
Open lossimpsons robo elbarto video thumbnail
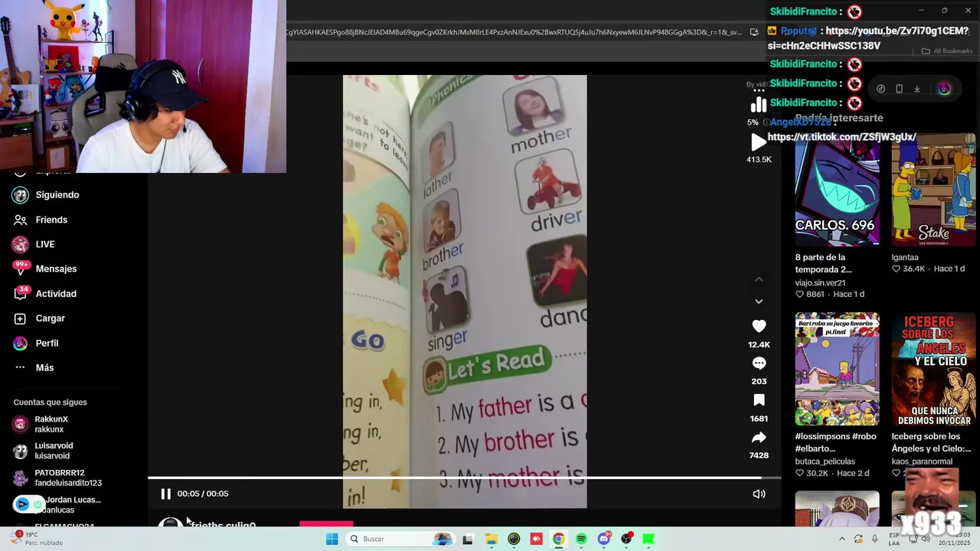[x=837, y=369]
